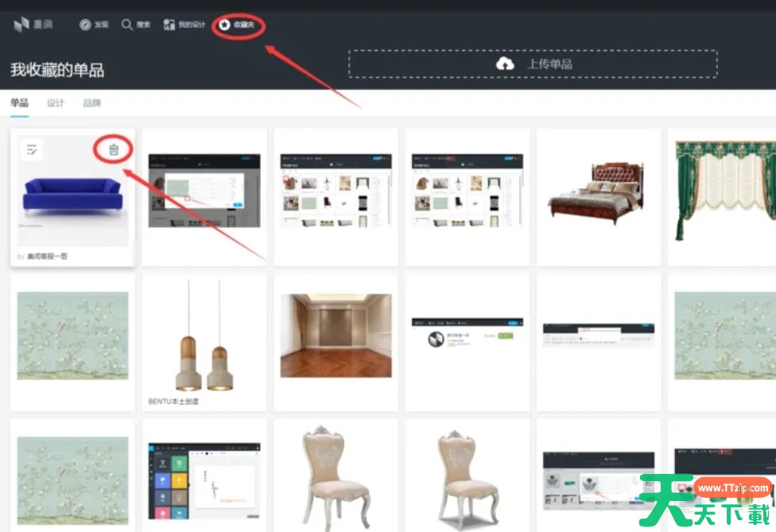This screenshot has width=776, height=532.
Task: Click the 上传单品 upload button
Action: pyautogui.click(x=533, y=64)
